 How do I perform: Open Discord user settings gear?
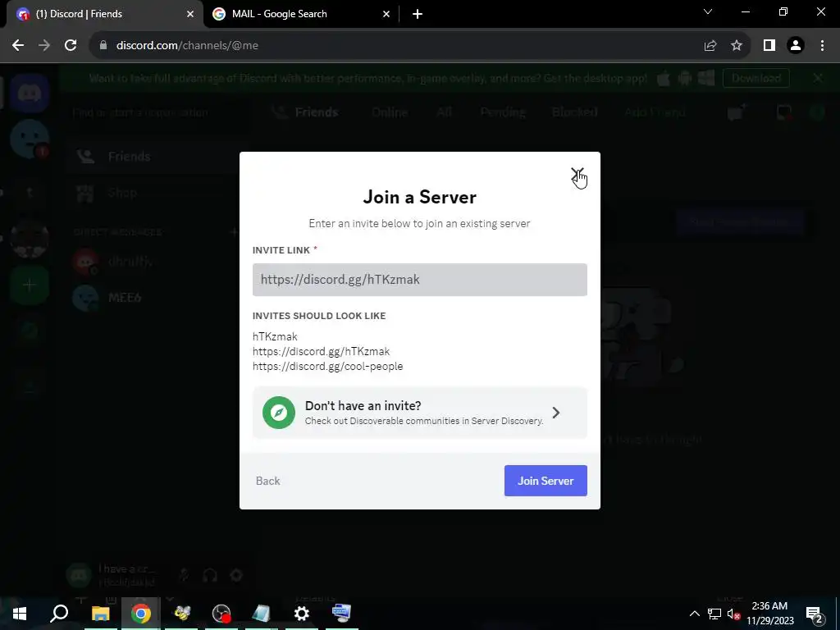236,575
